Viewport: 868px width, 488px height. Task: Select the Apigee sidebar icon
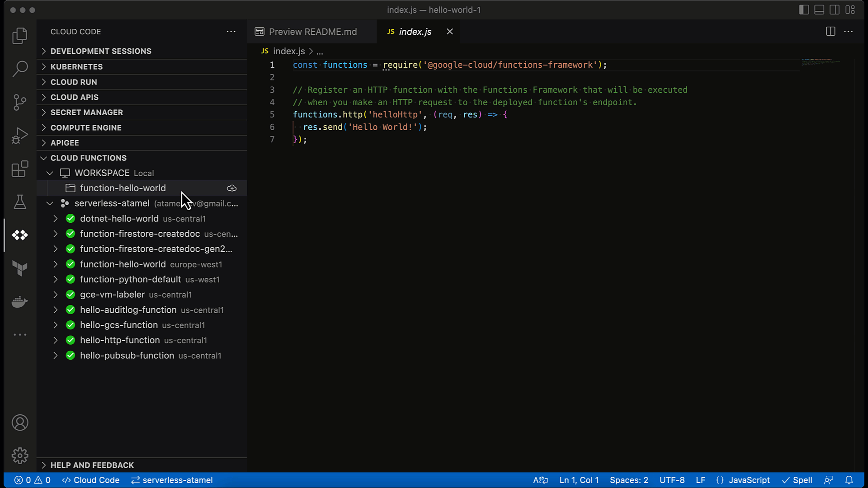pyautogui.click(x=20, y=235)
